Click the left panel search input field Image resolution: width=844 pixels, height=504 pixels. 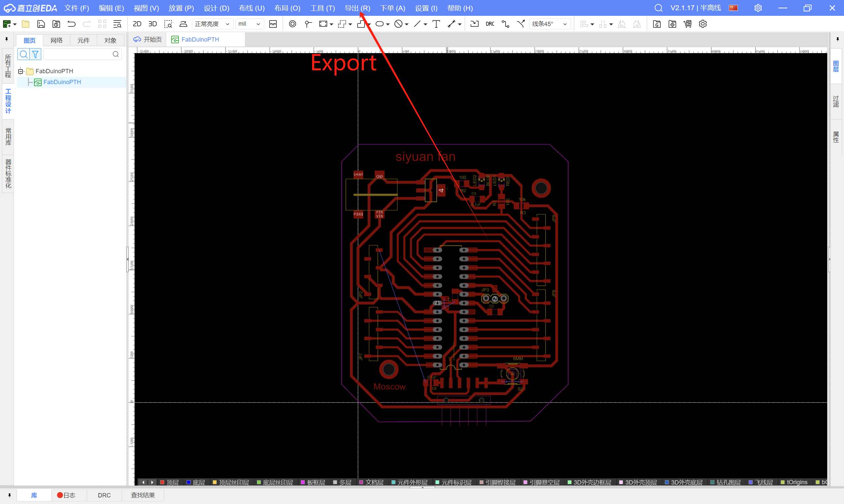82,54
